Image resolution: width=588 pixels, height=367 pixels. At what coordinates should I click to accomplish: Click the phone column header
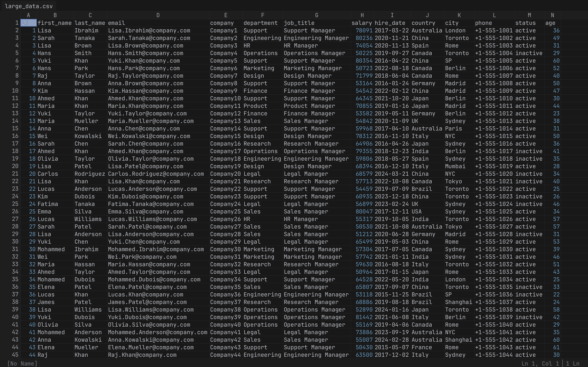[x=483, y=23]
